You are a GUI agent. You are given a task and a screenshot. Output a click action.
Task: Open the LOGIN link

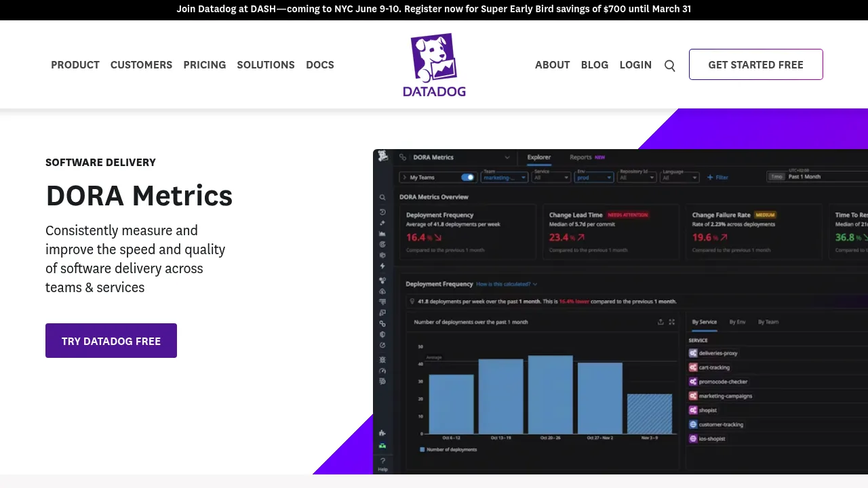pyautogui.click(x=635, y=65)
